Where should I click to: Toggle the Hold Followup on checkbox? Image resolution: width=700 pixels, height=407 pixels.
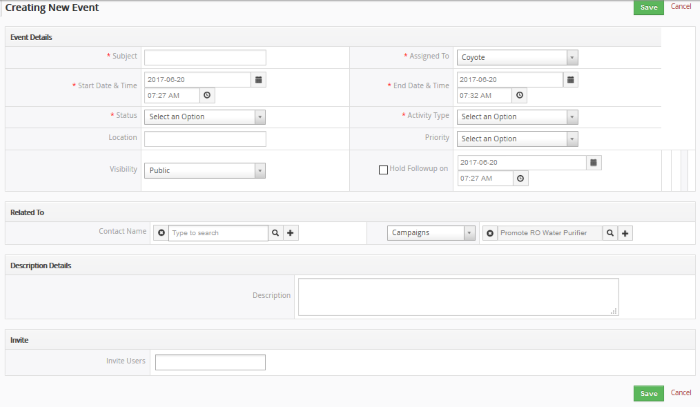(x=383, y=170)
